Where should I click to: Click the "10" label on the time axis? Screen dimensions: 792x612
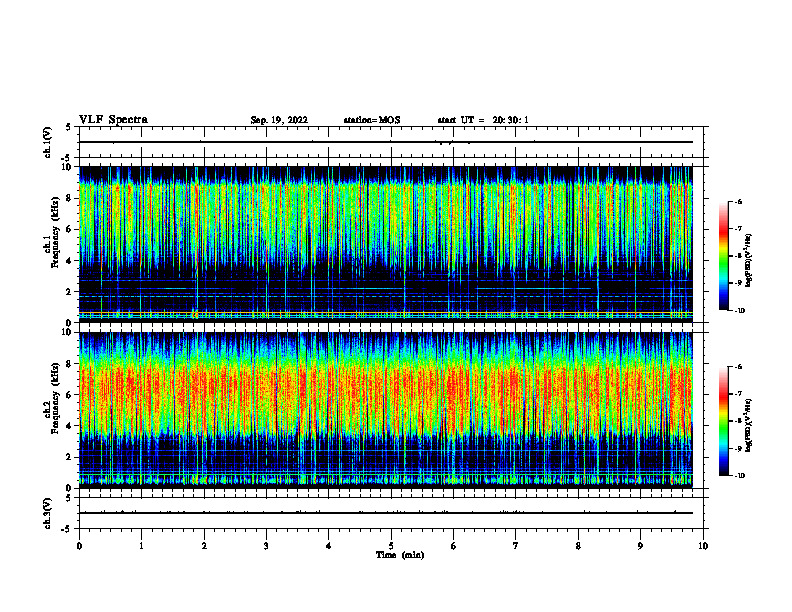703,546
